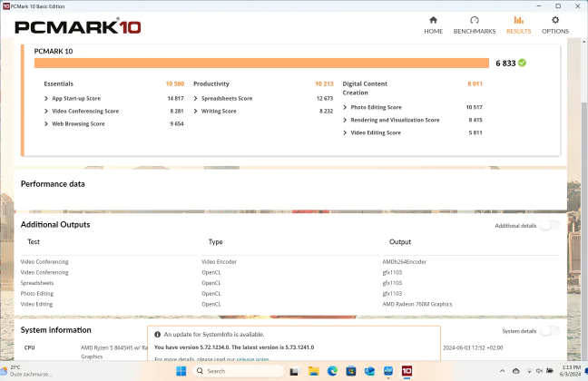Click the Video Encoder type cell
This screenshot has width=588, height=381.
219,262
